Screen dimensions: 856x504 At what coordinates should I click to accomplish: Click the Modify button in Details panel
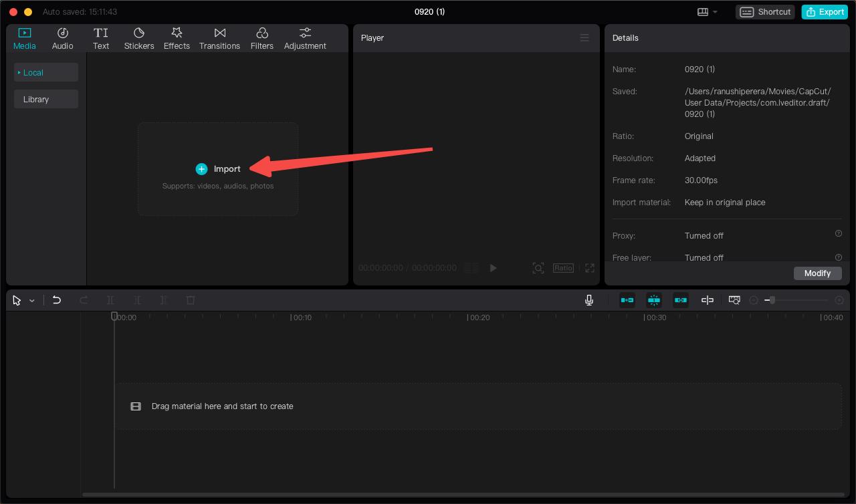pyautogui.click(x=817, y=273)
